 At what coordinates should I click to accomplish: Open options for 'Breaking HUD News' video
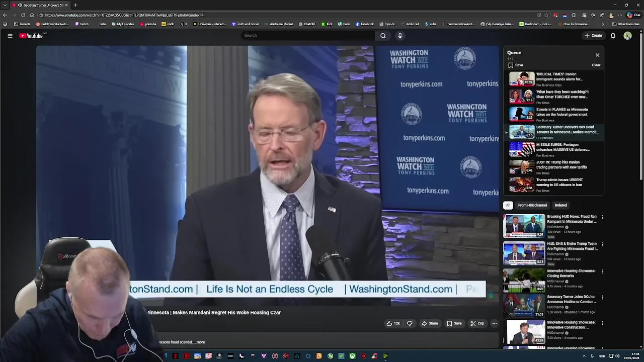(x=602, y=218)
